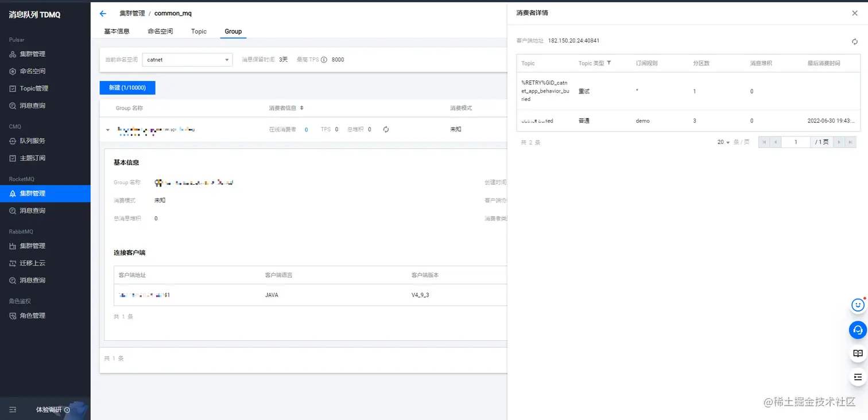
Task: Click the 最后消费时间 column header
Action: click(x=824, y=63)
